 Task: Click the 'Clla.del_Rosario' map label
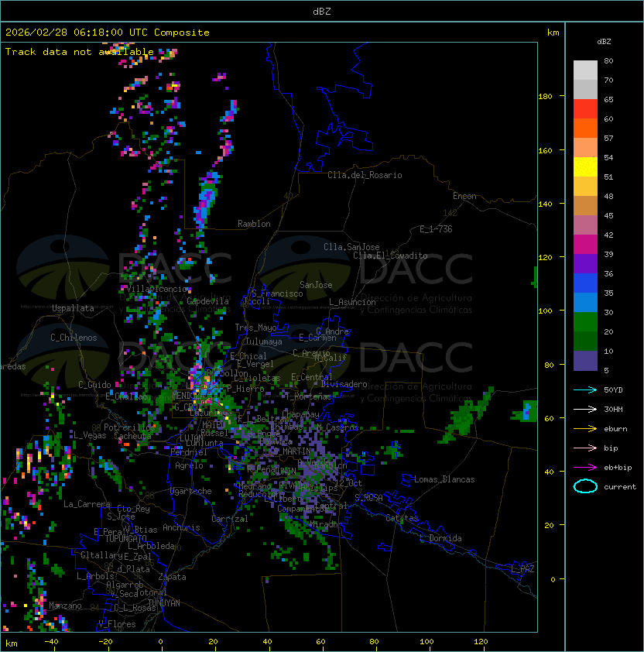[365, 175]
